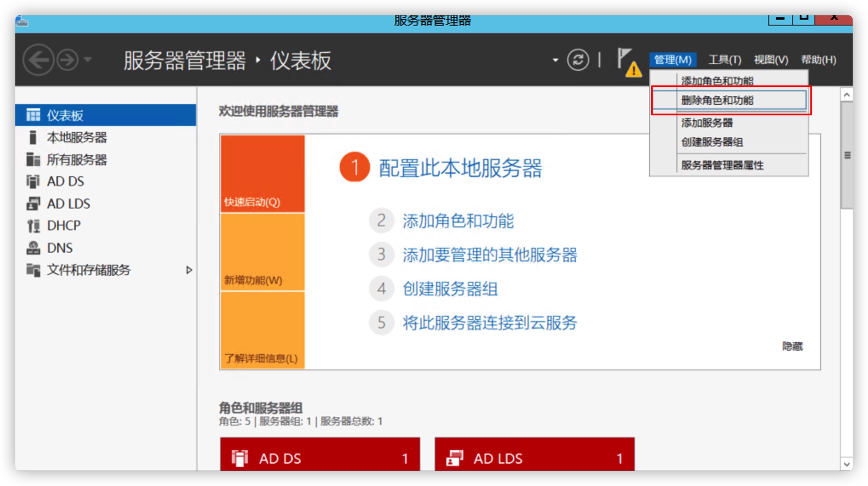The image size is (868, 486).
Task: Open the AD LDS role tile header
Action: tap(535, 454)
